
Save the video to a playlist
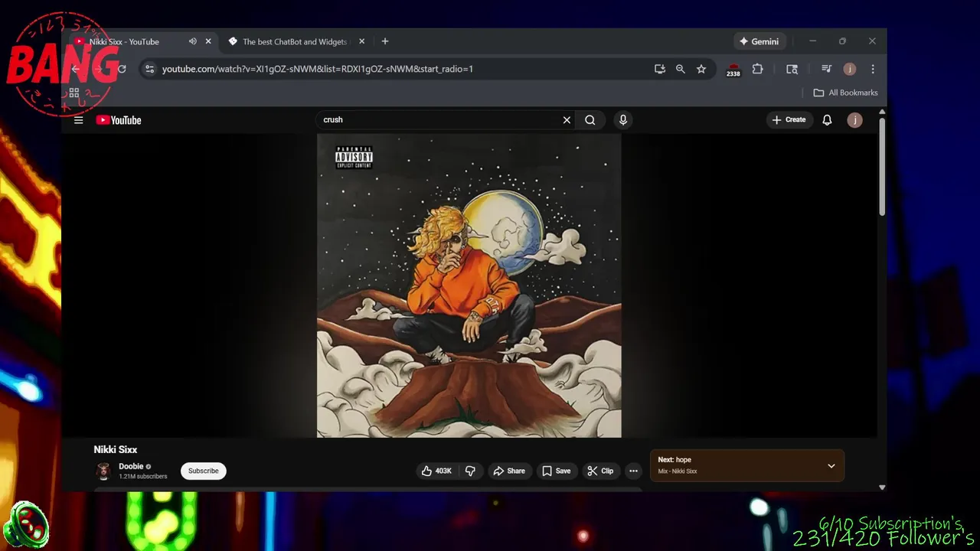[x=557, y=471]
